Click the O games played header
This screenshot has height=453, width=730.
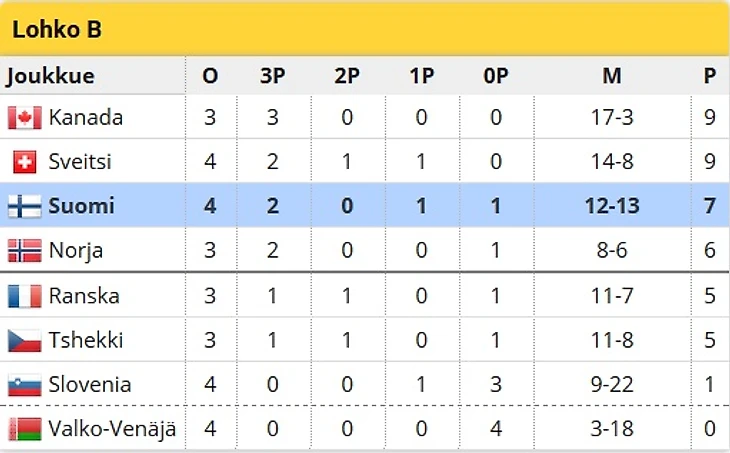[210, 76]
